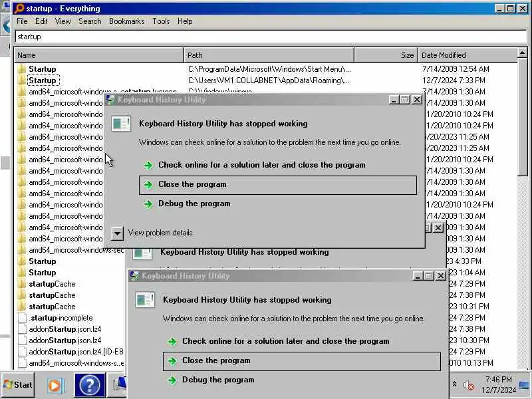The width and height of the screenshot is (532, 399).
Task: Choose 'Check online for a solution later' in top dialog
Action: (261, 165)
